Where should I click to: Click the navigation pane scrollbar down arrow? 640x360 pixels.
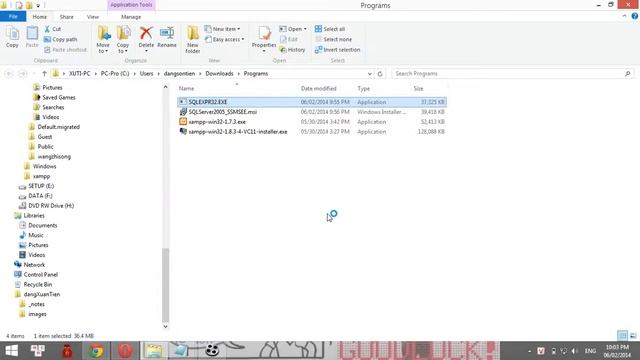[x=165, y=326]
